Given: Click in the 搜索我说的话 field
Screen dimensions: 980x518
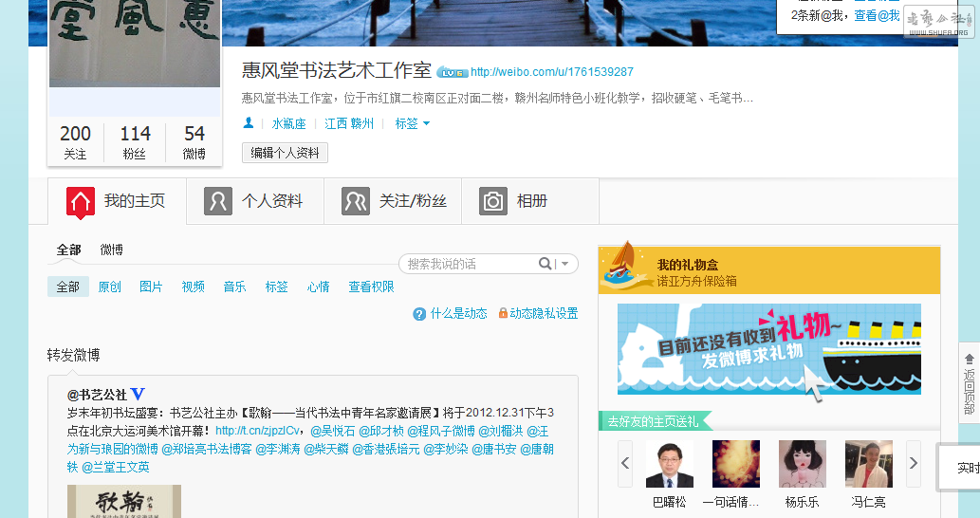Looking at the screenshot, I should 472,264.
